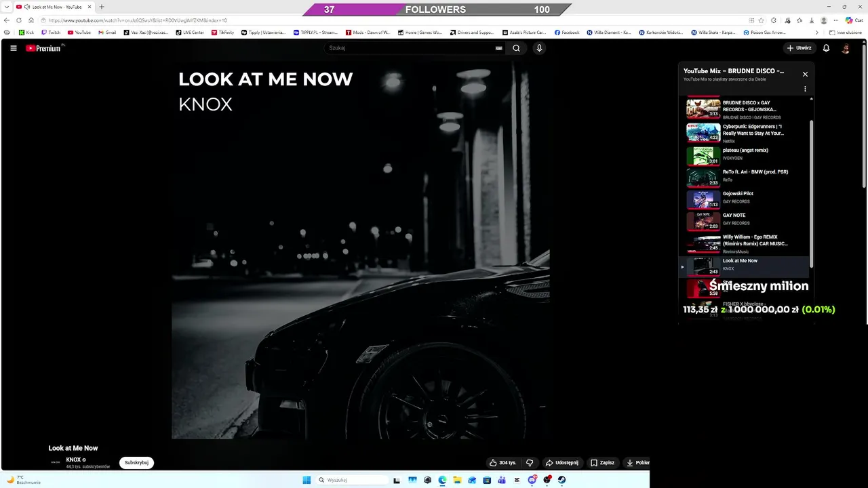Open playlist panel three-dot options

[x=805, y=89]
